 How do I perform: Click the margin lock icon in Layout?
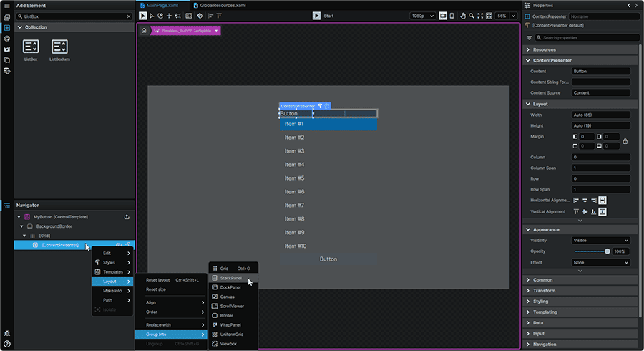[x=625, y=141]
